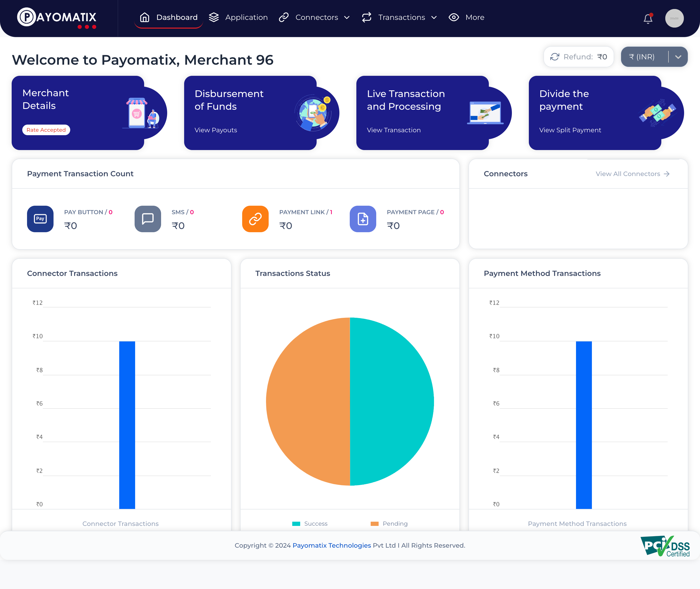Click the notification bell icon
700x589 pixels.
coord(648,18)
